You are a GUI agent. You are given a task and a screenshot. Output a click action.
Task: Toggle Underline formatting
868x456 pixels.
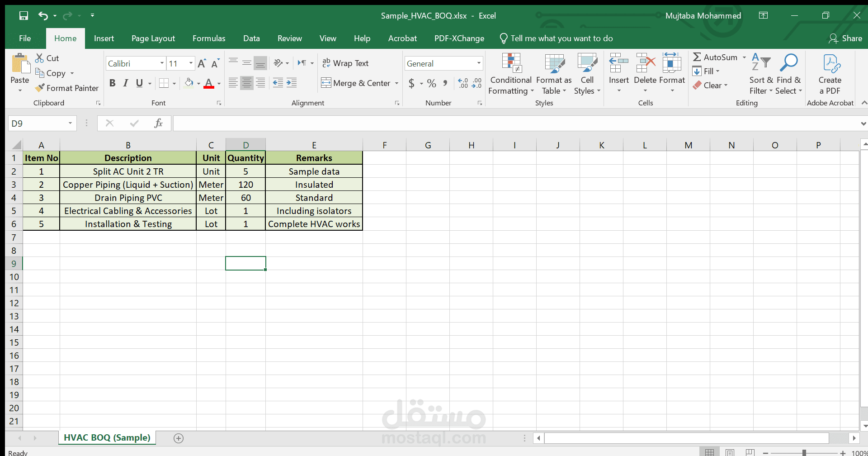coord(139,83)
